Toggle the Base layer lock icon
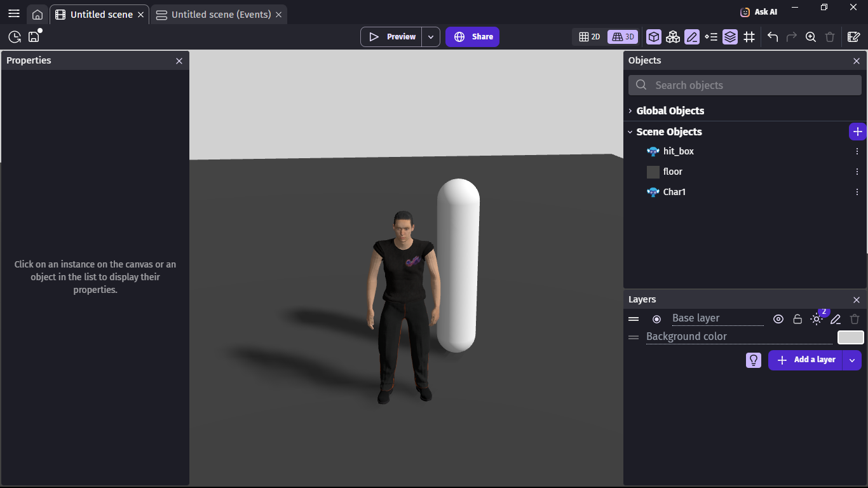 pos(797,319)
